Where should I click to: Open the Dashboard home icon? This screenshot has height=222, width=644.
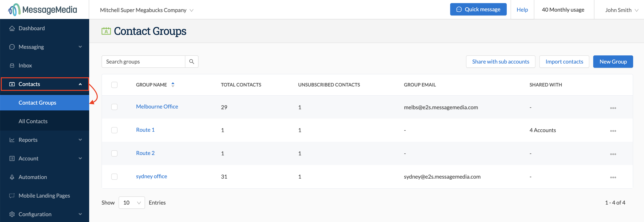[x=12, y=28]
